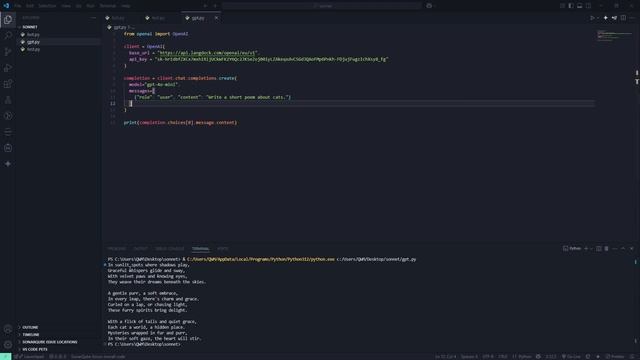
Task: Collapse the SONNET folder section
Action: (x=58, y=27)
